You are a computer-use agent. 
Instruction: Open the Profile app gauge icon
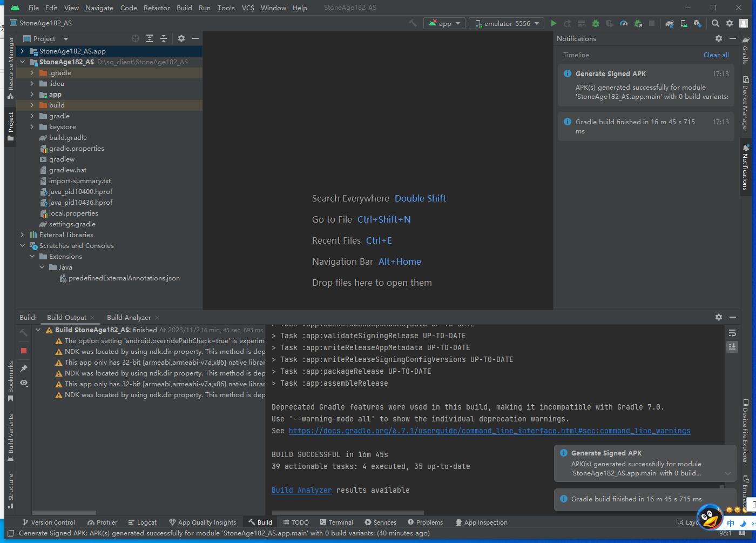click(x=624, y=23)
